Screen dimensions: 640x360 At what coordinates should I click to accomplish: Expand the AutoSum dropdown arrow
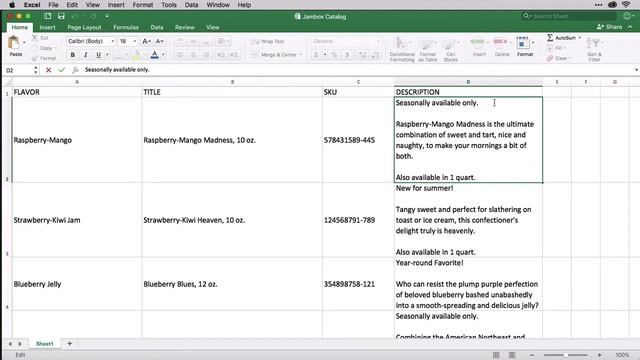click(x=580, y=38)
